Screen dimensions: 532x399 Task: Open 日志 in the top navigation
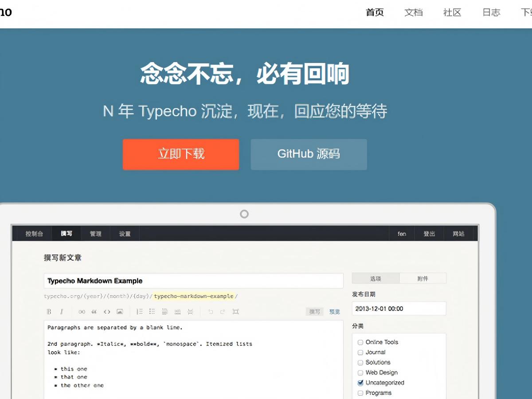(x=491, y=12)
